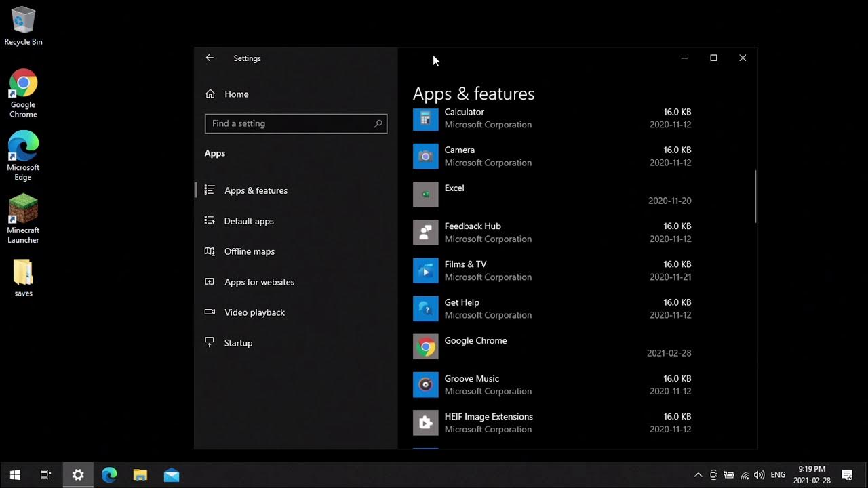The width and height of the screenshot is (868, 488).
Task: Click the apps list vertical scrollbar
Action: [755, 197]
